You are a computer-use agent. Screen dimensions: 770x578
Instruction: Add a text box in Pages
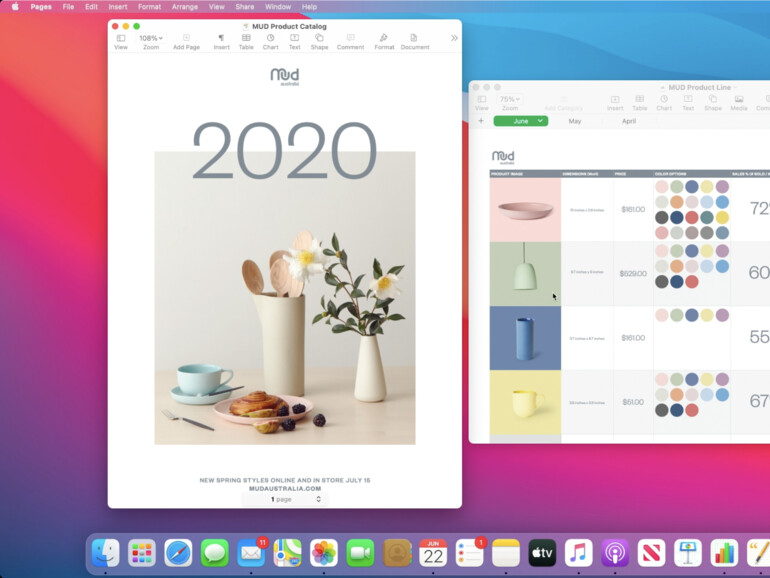pos(295,42)
